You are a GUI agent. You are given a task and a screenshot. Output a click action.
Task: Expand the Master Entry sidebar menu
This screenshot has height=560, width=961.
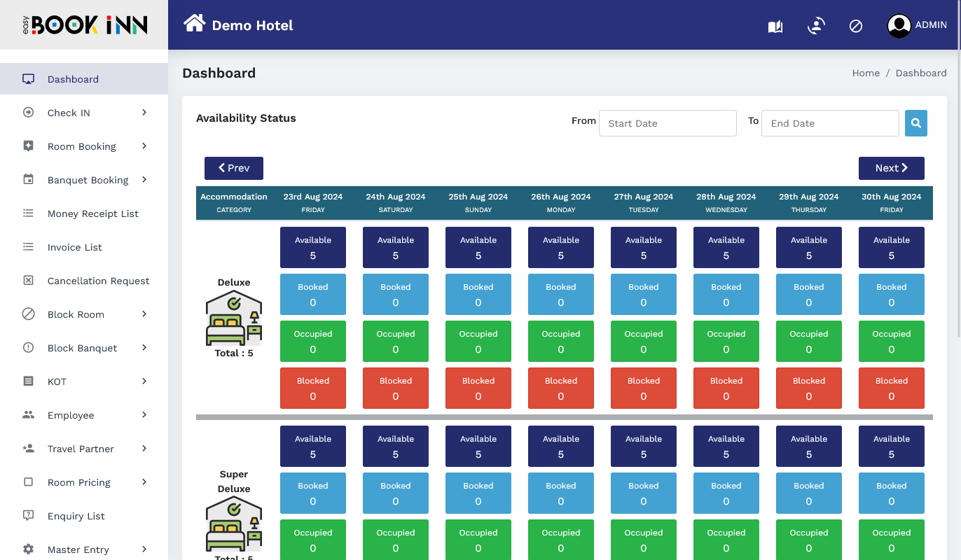coord(84,549)
